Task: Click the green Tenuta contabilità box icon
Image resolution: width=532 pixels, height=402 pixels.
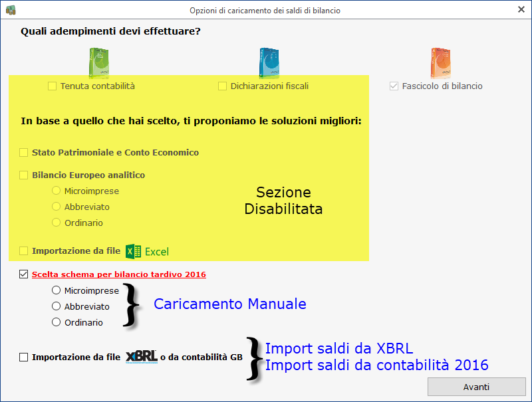Action: (98, 63)
